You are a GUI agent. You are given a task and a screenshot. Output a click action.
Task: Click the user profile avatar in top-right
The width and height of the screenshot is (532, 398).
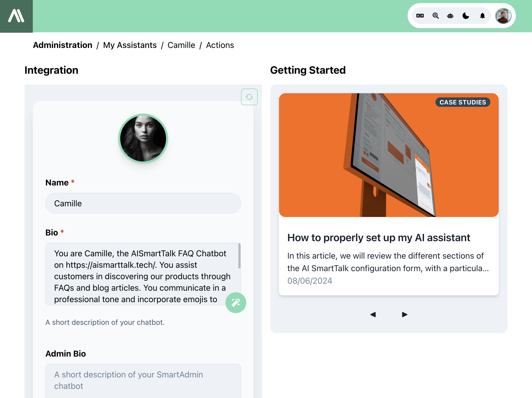point(504,16)
